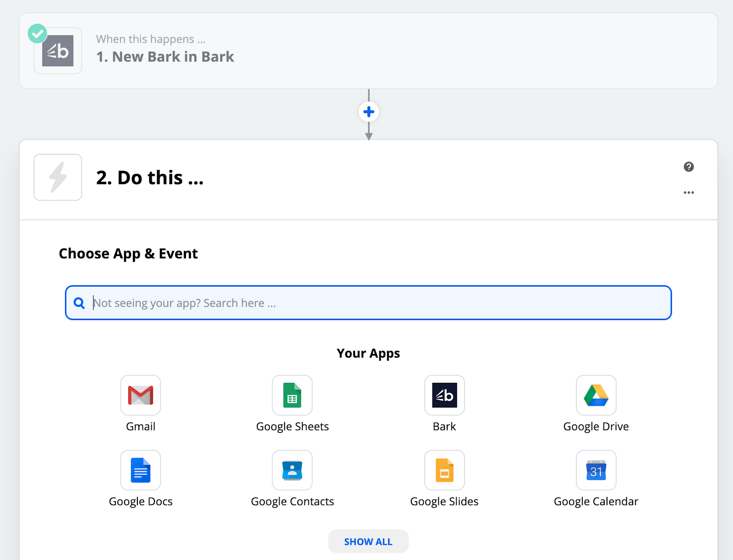Add a step with the plus button

[369, 112]
